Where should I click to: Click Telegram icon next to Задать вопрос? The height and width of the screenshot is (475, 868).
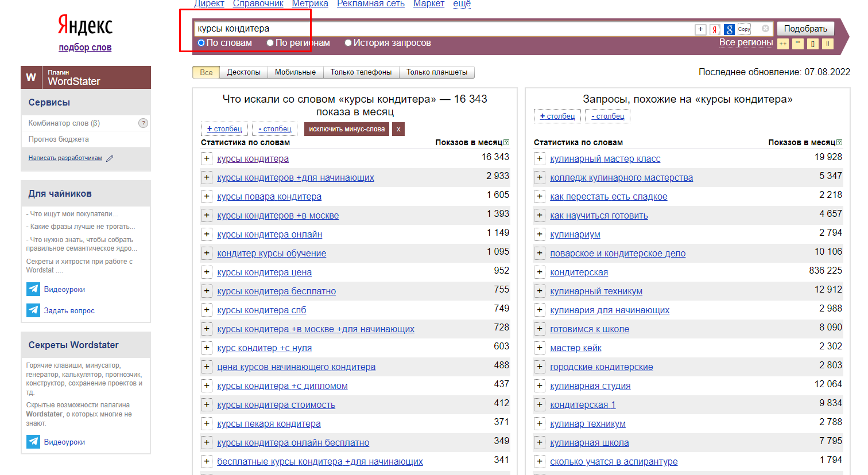pyautogui.click(x=33, y=310)
